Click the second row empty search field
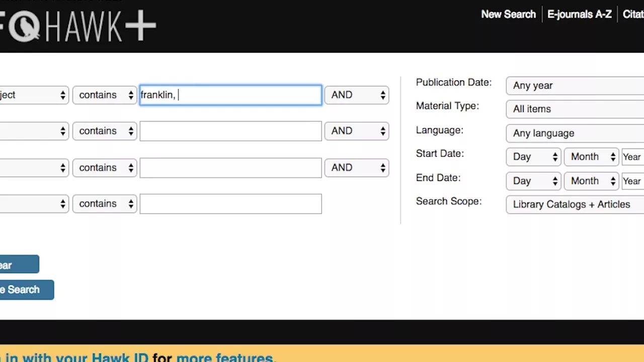The width and height of the screenshot is (644, 362). pos(230,131)
